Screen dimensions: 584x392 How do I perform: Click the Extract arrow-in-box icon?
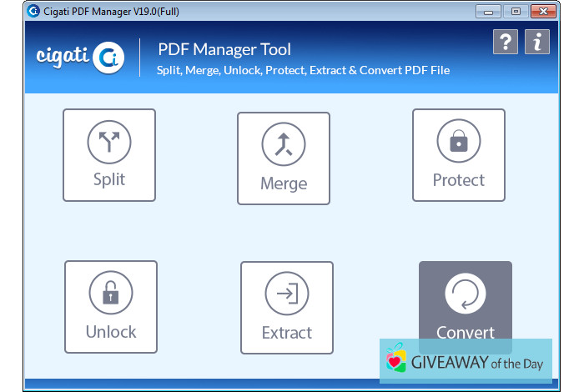pos(286,294)
